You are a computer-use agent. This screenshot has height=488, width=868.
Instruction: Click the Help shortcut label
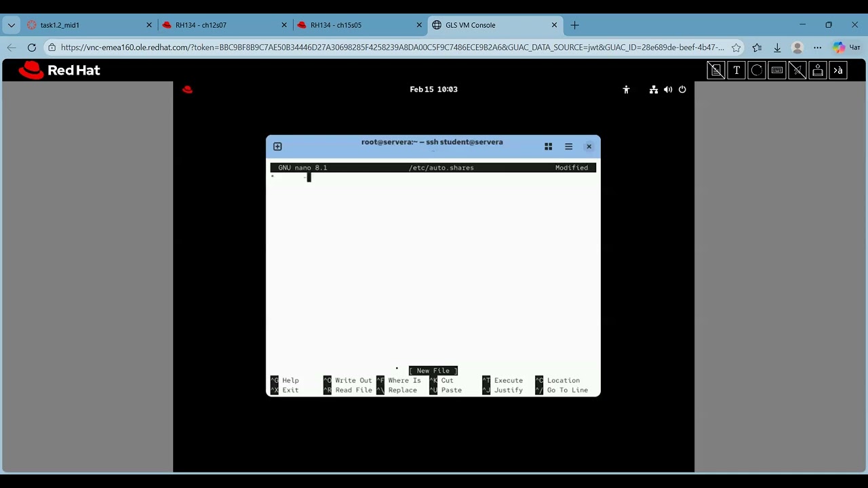coord(290,380)
